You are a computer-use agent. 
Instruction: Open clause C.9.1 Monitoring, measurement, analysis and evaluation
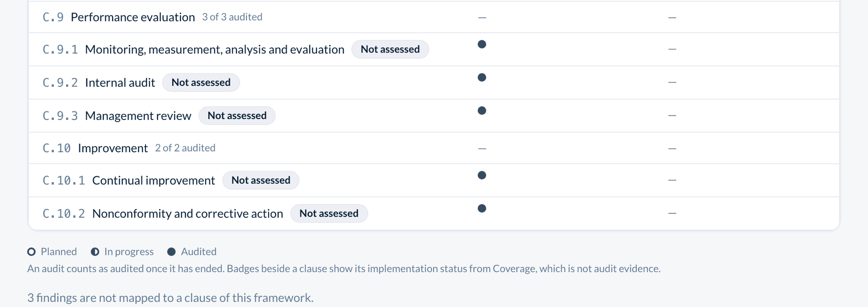pyautogui.click(x=193, y=49)
